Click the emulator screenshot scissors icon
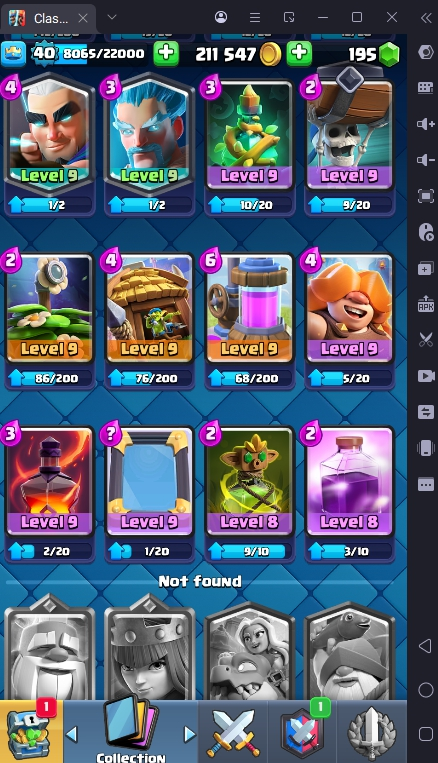 pyautogui.click(x=426, y=340)
